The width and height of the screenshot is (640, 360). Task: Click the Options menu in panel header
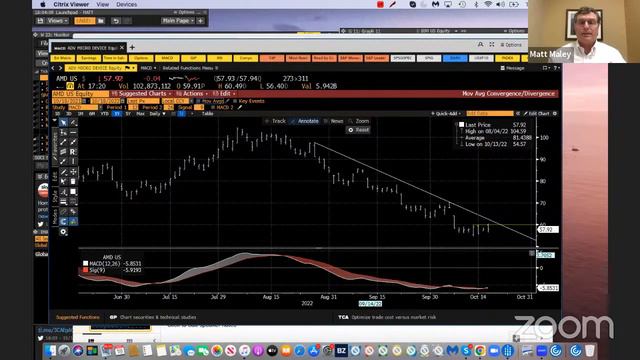pyautogui.click(x=511, y=44)
